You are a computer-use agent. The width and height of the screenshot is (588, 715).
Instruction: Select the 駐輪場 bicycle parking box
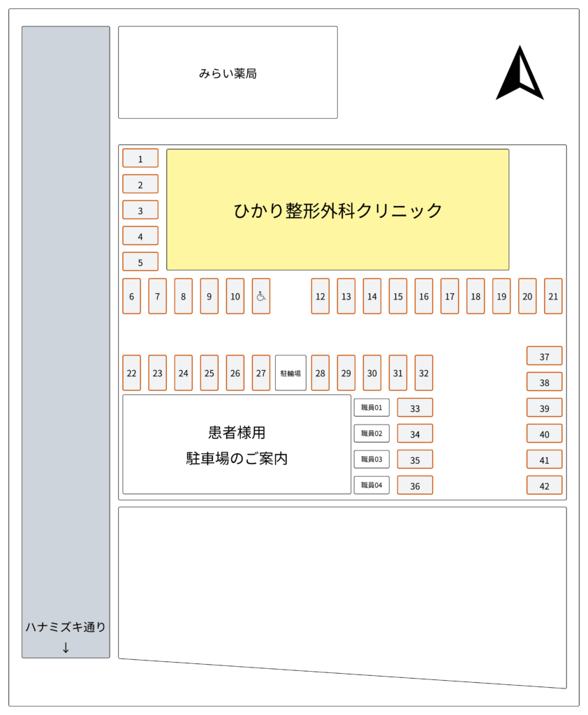[x=291, y=373]
